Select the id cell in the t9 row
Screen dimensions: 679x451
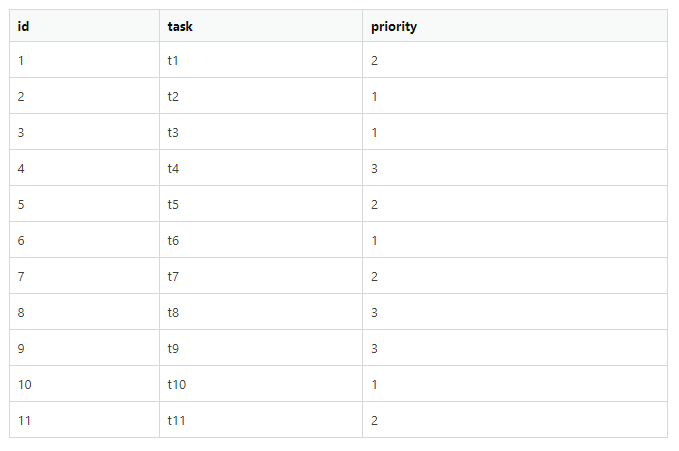click(x=22, y=348)
